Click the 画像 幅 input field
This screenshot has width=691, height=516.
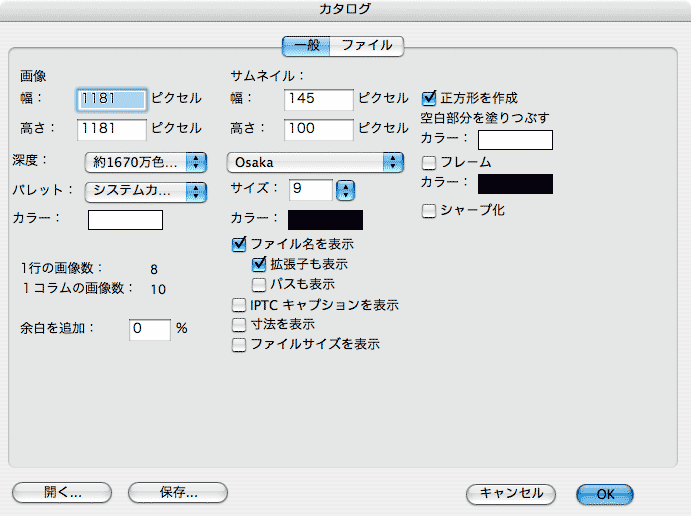112,100
